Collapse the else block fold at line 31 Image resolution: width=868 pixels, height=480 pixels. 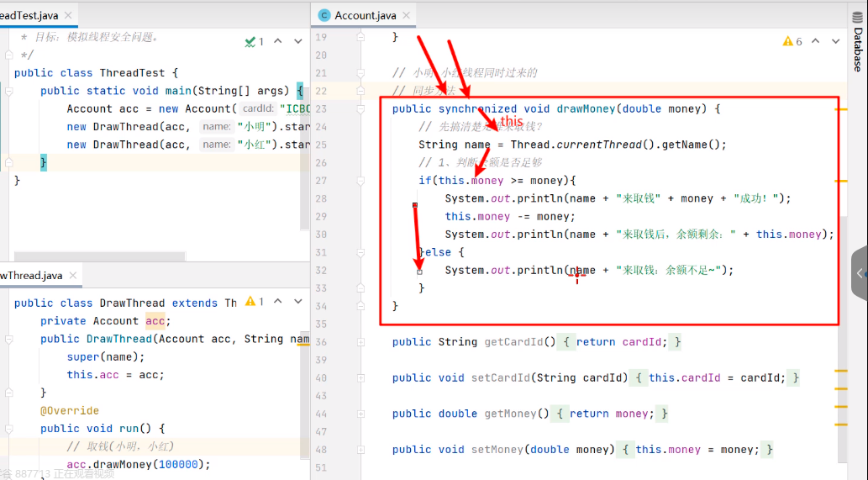coord(361,252)
